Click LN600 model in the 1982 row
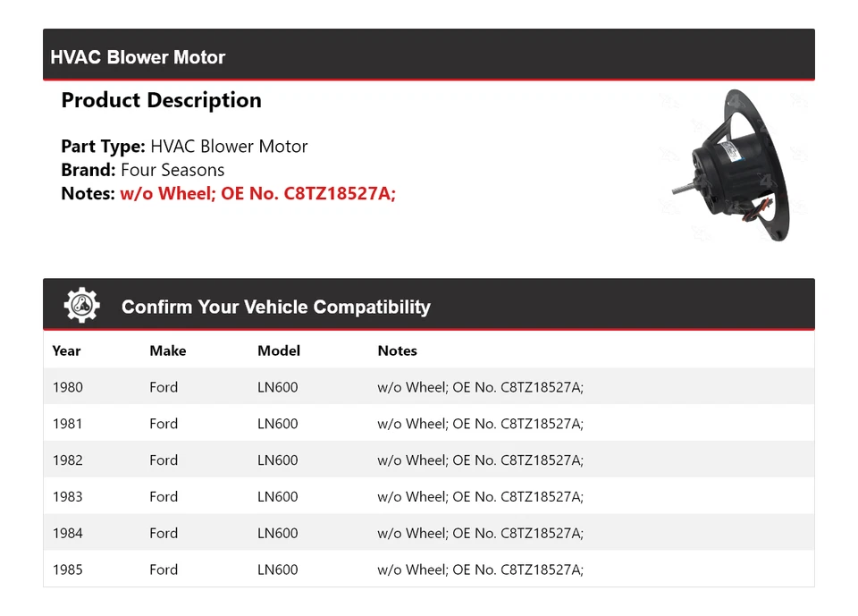The image size is (858, 616). point(277,460)
